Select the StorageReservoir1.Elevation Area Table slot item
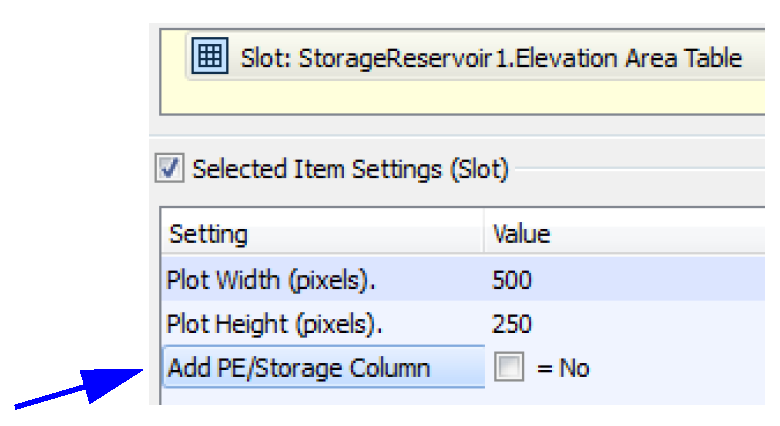 491,58
